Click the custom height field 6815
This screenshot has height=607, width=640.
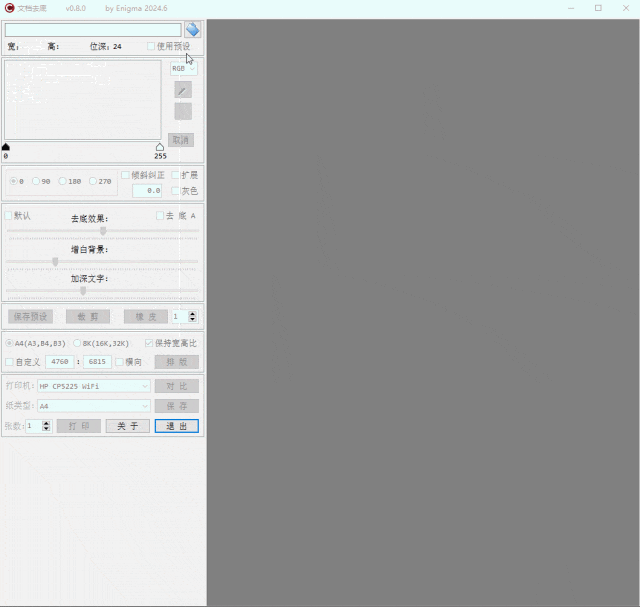97,362
